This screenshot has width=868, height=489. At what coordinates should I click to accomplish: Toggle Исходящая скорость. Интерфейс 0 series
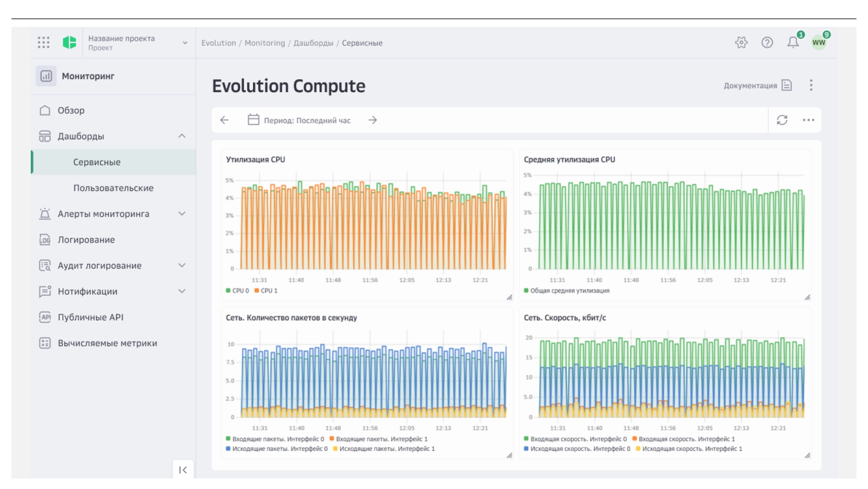(x=577, y=449)
